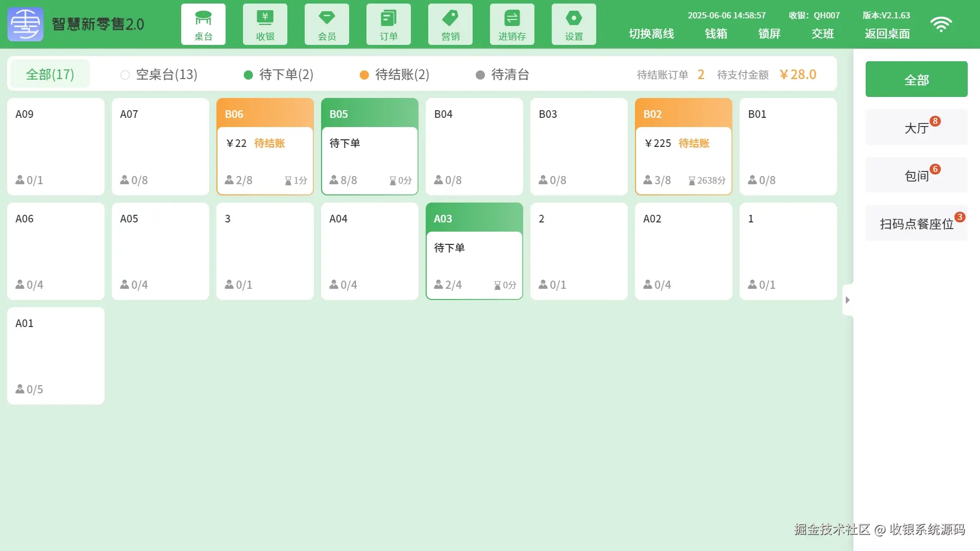Filter tables by 大厅 area
This screenshot has width=980, height=551.
point(916,128)
